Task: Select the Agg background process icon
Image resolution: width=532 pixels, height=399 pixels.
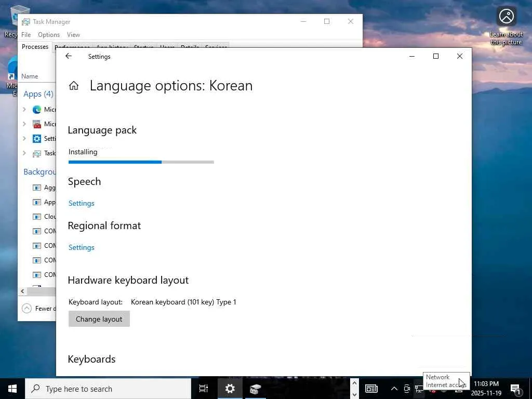Action: click(x=37, y=188)
